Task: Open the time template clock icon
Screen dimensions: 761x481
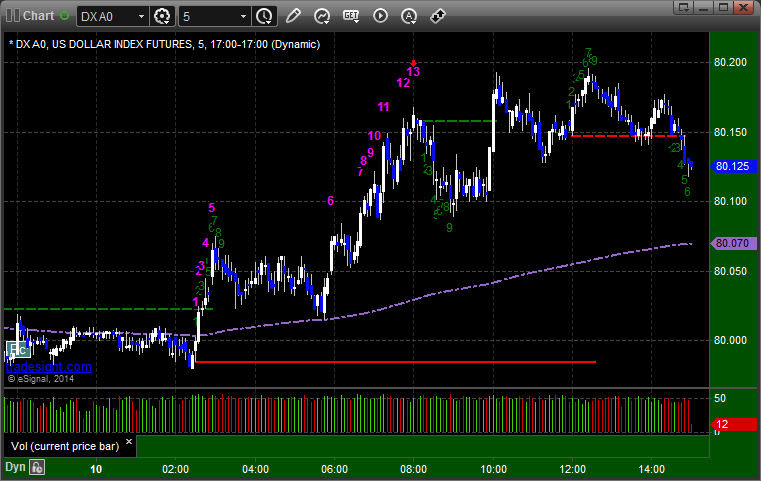Action: [x=265, y=16]
